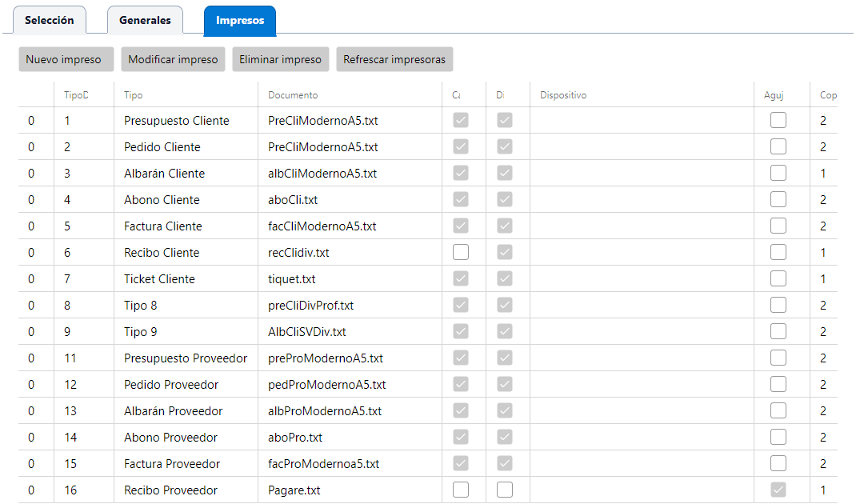Toggle Ca checkbox for Factura Cliente row
856x504 pixels.
coord(461,226)
